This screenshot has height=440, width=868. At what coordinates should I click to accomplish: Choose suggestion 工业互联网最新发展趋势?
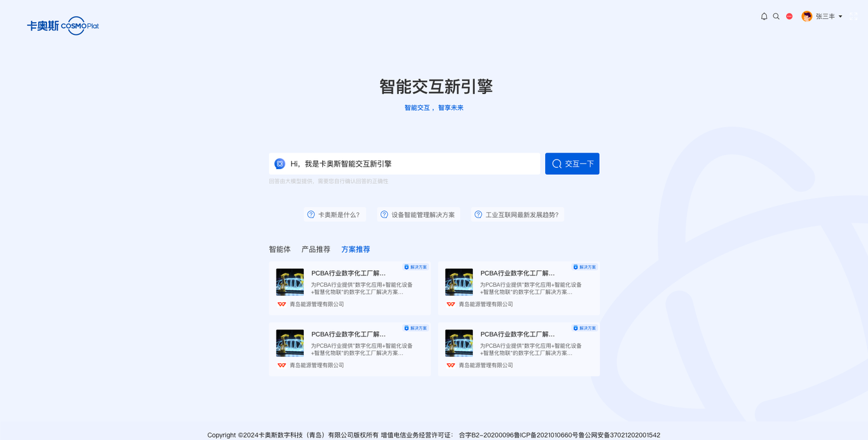pos(517,215)
